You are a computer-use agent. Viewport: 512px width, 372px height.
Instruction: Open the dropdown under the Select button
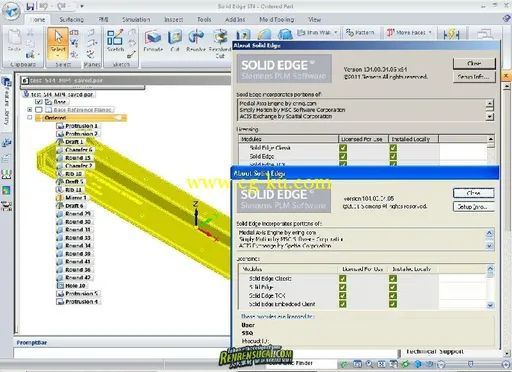(58, 55)
